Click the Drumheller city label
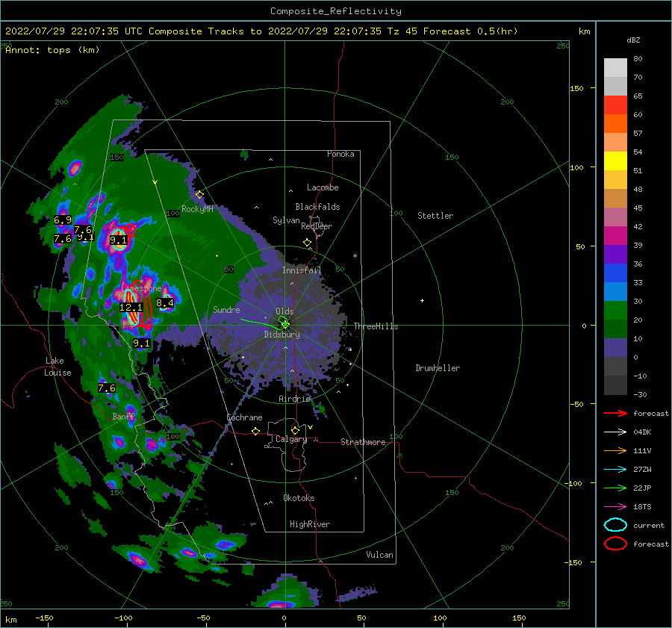 tap(438, 368)
